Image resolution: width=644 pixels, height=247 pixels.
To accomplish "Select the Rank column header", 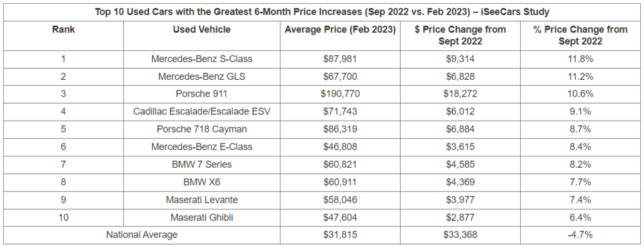I will (x=64, y=30).
